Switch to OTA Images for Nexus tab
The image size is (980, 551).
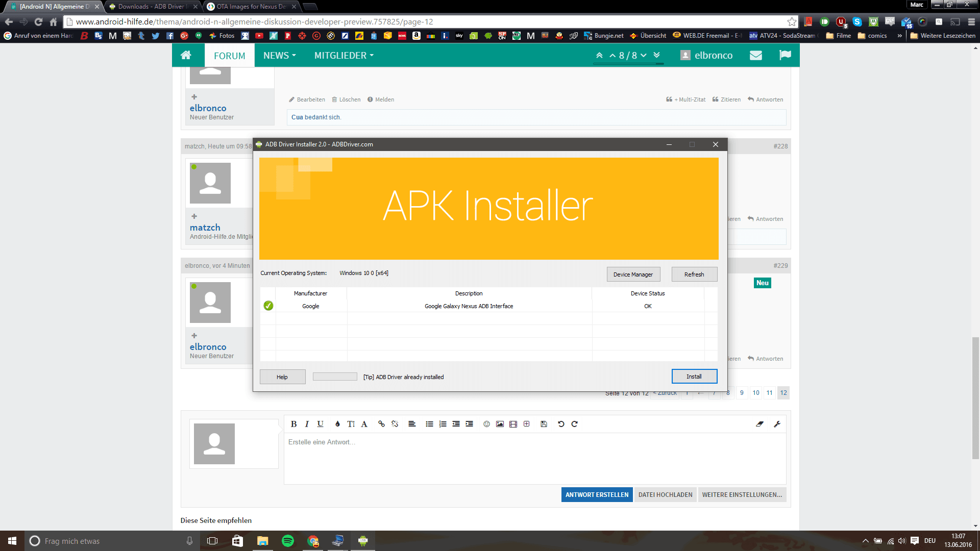tap(251, 7)
